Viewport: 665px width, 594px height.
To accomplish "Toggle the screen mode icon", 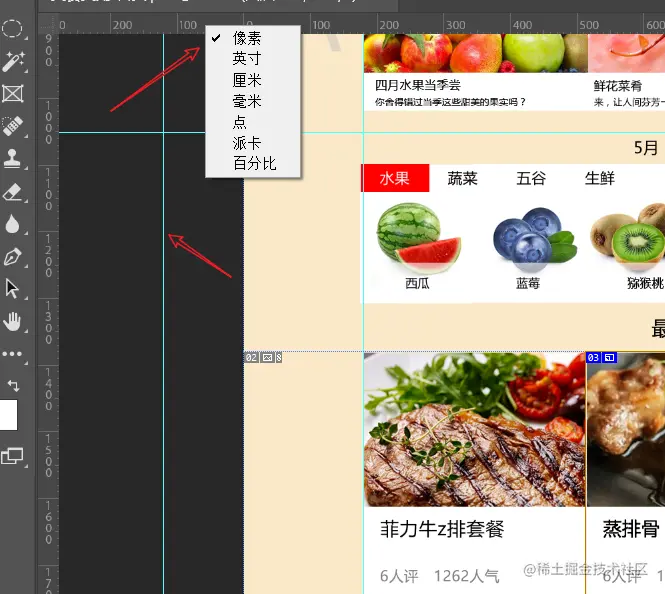I will pos(12,456).
